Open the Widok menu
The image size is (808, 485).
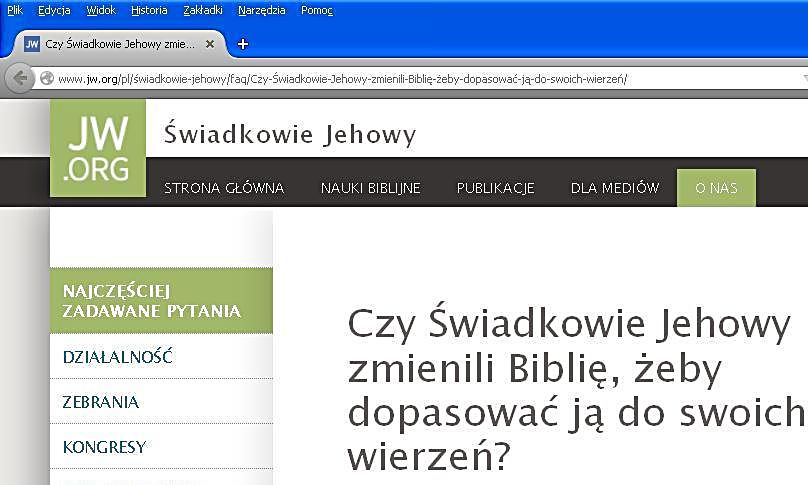coord(101,10)
